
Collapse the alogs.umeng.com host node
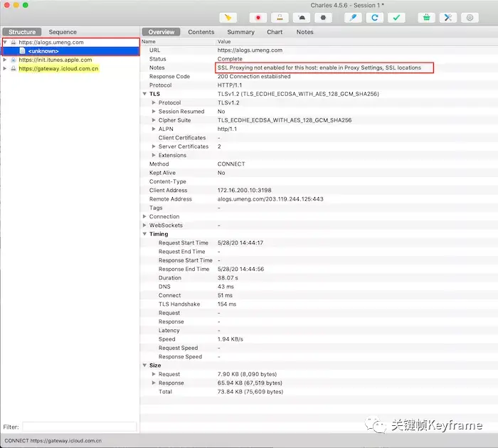tap(5, 42)
